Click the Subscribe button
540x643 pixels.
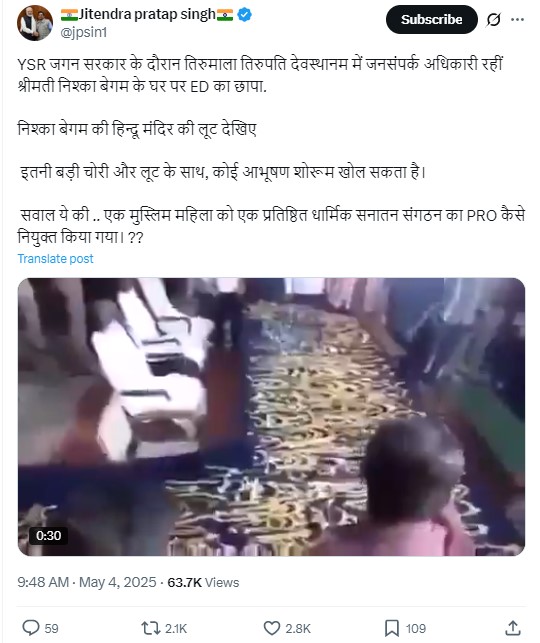431,19
